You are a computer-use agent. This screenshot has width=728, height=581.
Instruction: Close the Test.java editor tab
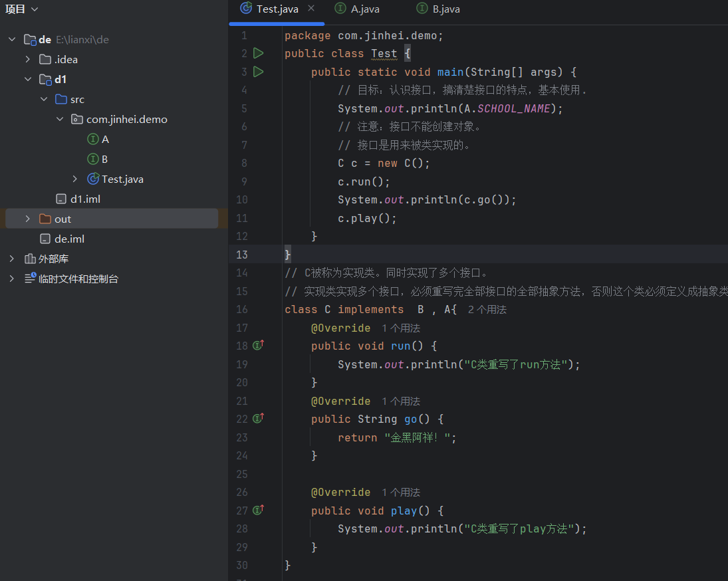pyautogui.click(x=311, y=9)
